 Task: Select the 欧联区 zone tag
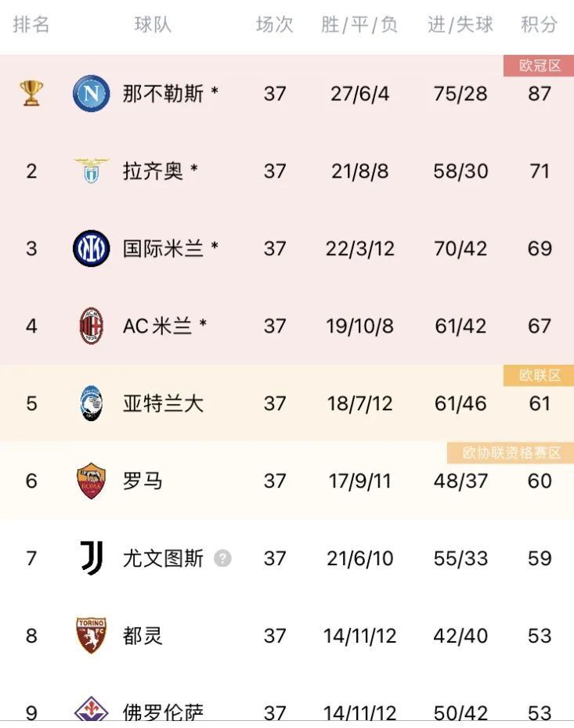[x=539, y=375]
